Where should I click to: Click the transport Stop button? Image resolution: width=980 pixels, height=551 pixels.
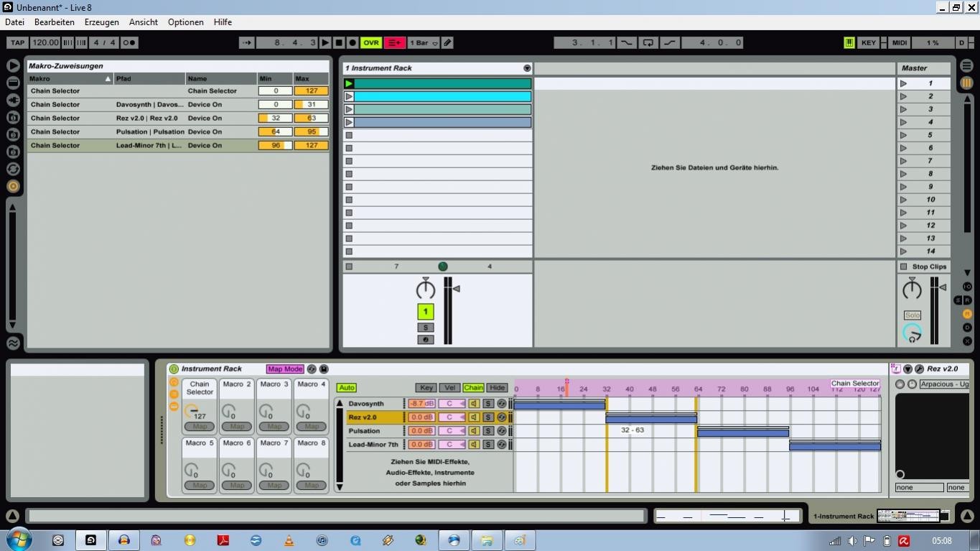point(339,43)
